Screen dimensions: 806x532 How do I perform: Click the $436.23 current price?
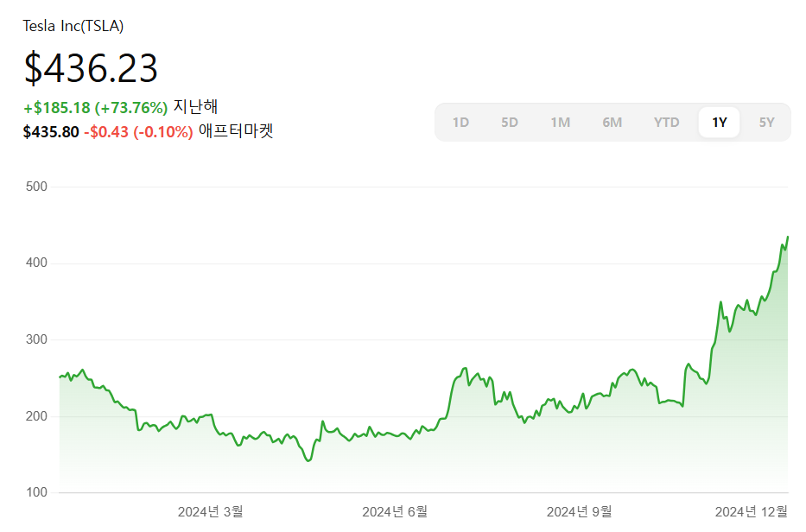[x=91, y=68]
